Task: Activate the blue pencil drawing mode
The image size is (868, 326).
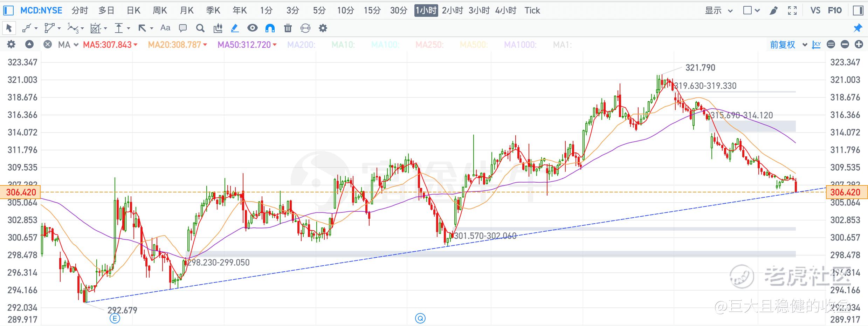Action: point(235,28)
